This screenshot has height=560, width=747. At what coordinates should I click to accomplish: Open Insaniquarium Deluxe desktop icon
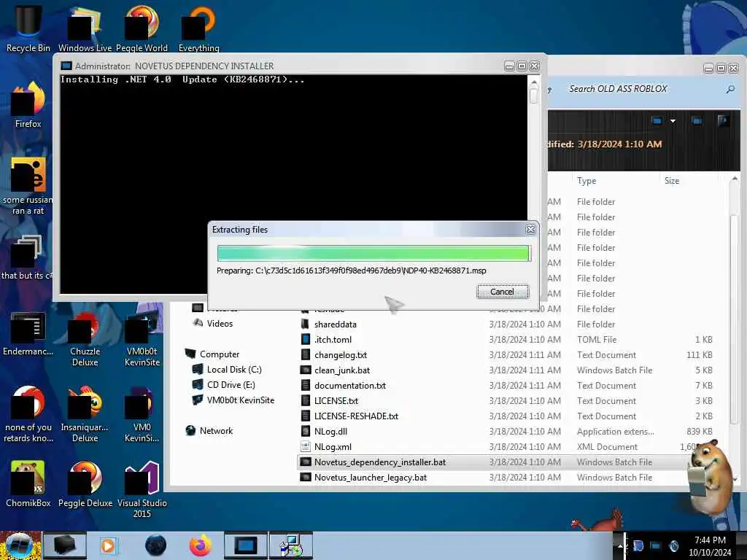click(85, 414)
